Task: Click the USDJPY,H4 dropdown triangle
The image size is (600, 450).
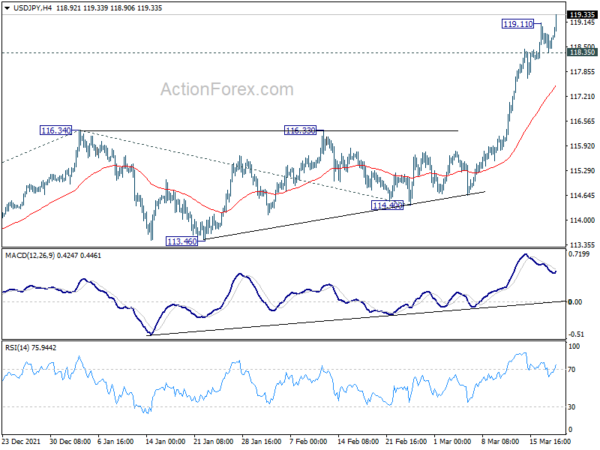Action: pos(7,8)
